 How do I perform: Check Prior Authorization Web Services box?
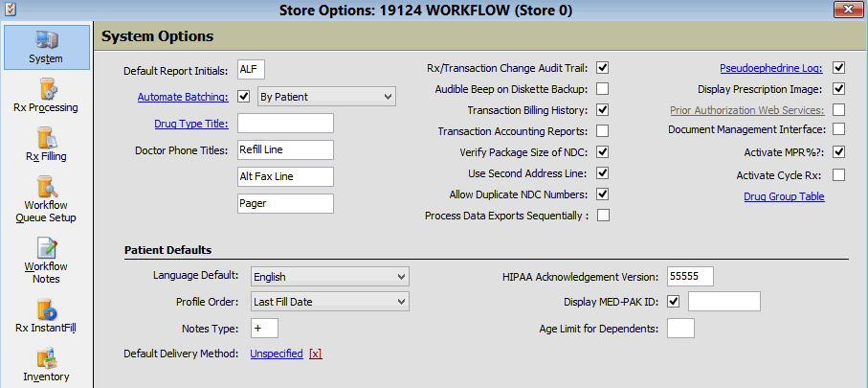(x=838, y=110)
